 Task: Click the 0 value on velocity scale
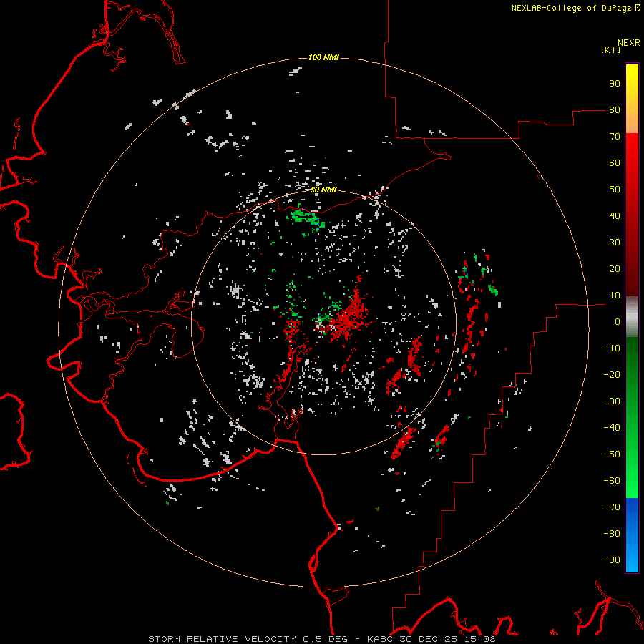(x=618, y=321)
